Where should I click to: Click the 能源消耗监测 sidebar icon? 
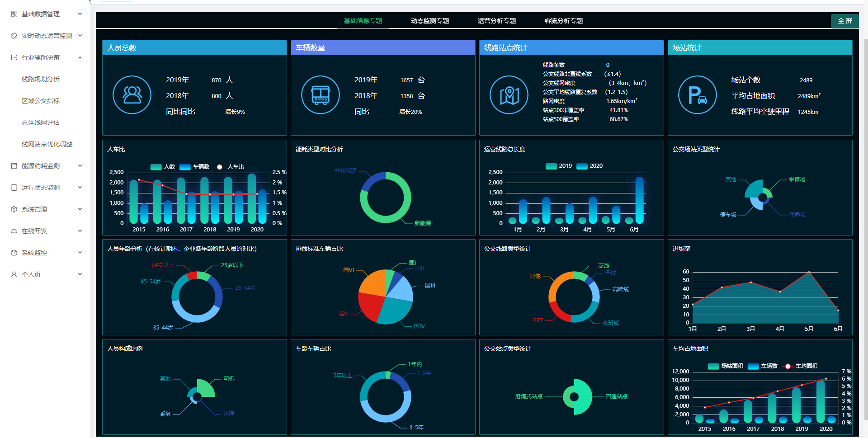pos(14,166)
